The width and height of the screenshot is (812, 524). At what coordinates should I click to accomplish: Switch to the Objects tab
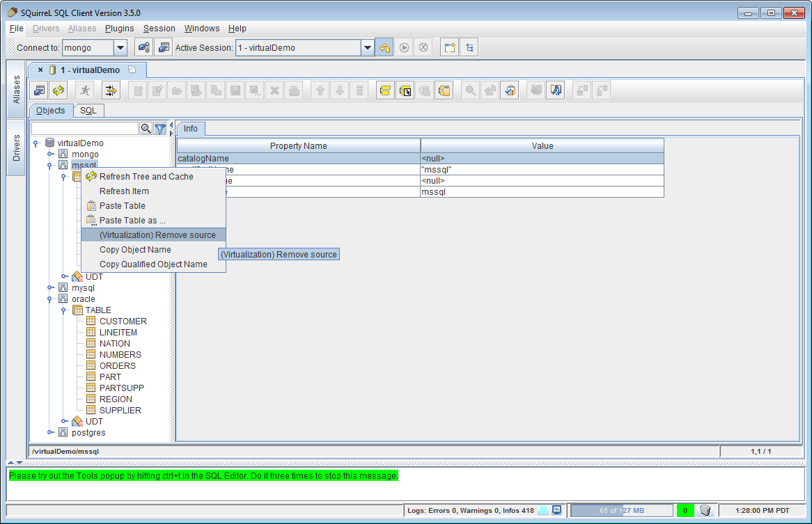(x=51, y=111)
